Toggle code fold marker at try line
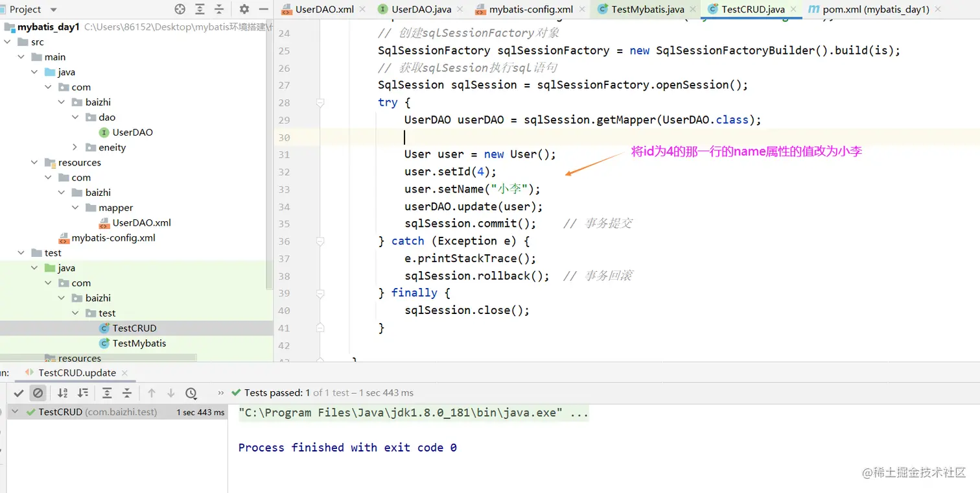This screenshot has height=493, width=980. (x=320, y=102)
